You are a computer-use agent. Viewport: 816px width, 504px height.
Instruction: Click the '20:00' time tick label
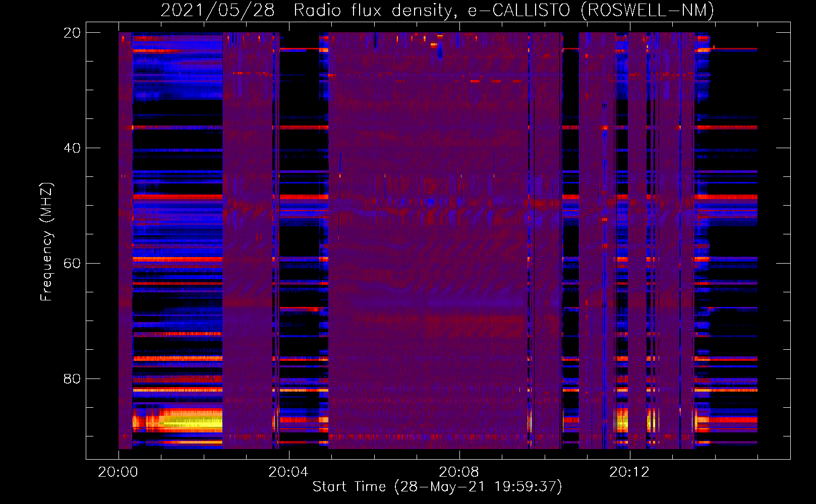(x=118, y=472)
